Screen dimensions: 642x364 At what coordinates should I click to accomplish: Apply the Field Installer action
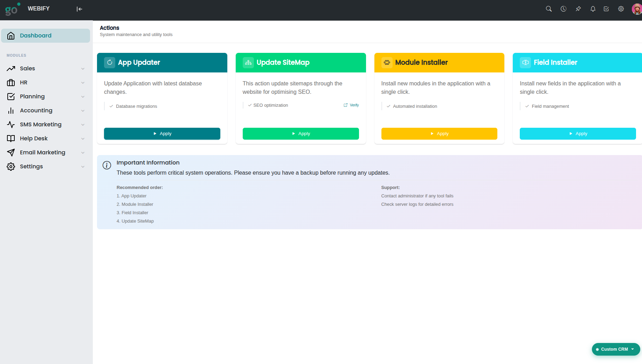point(578,134)
